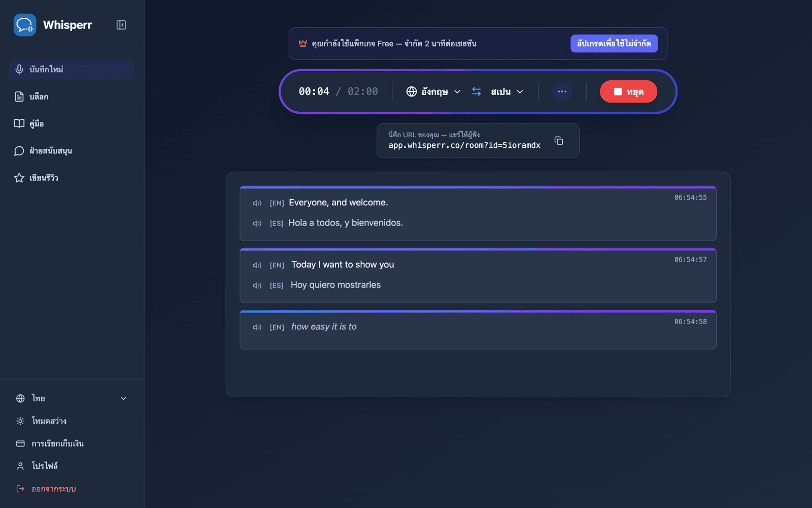Screen dimensions: 812x508
Task: Stop recording with the หยุด button
Action: pos(628,91)
